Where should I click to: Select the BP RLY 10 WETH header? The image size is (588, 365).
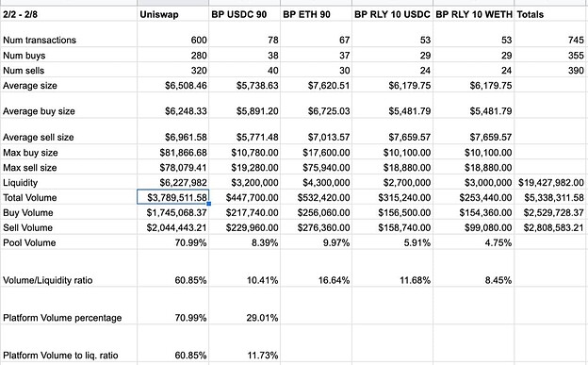coord(474,14)
